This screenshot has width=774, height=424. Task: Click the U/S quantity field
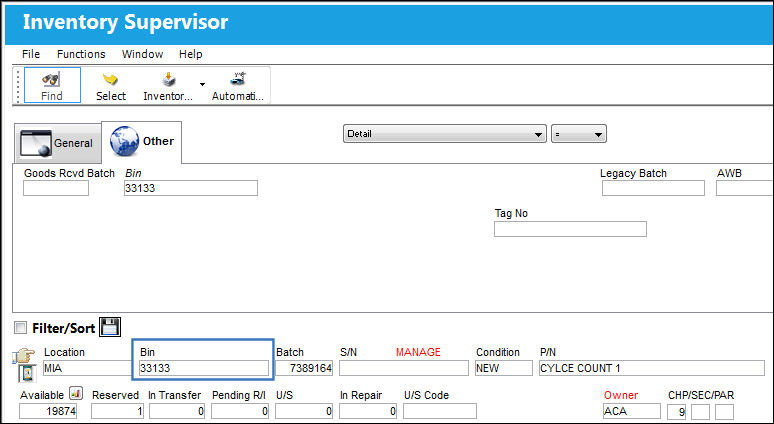pyautogui.click(x=304, y=411)
